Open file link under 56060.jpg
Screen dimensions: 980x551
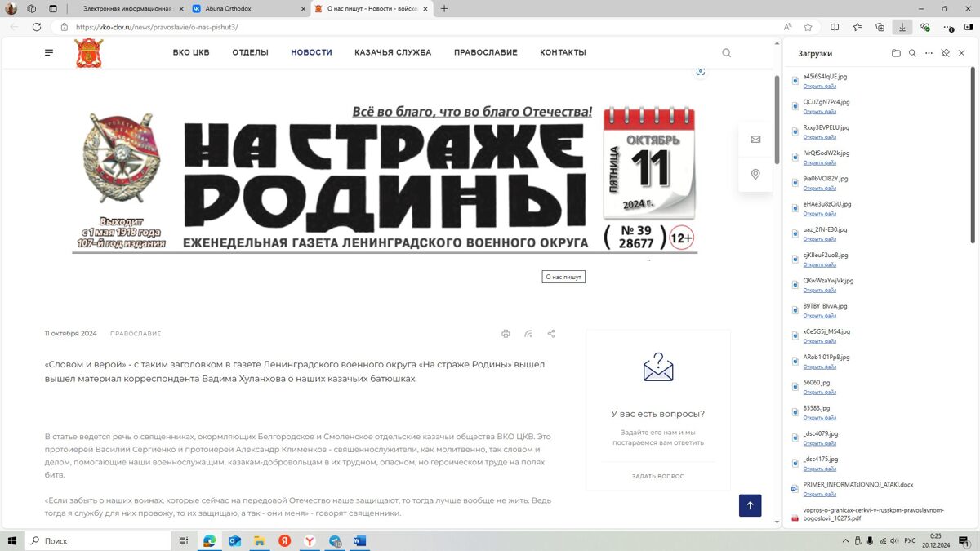[819, 392]
